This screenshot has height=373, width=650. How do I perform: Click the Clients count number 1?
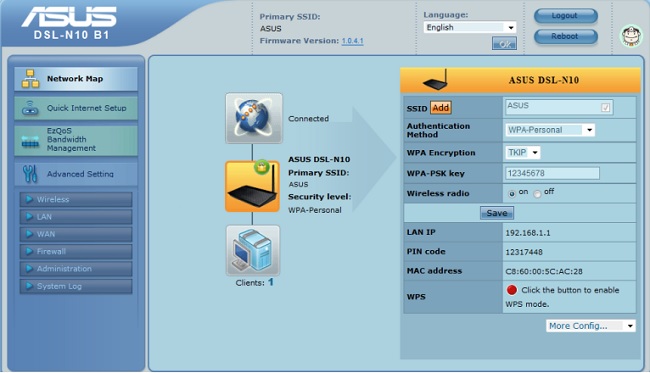[271, 283]
